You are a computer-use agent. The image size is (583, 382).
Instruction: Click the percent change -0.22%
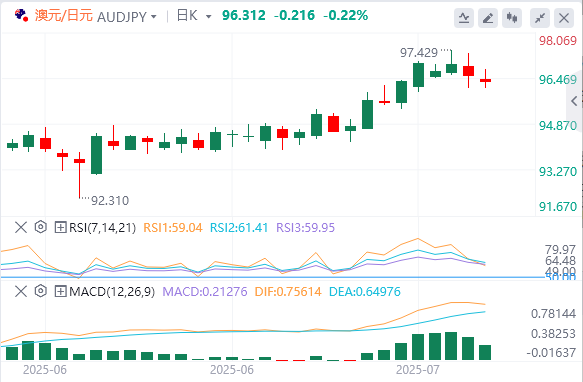coord(346,16)
